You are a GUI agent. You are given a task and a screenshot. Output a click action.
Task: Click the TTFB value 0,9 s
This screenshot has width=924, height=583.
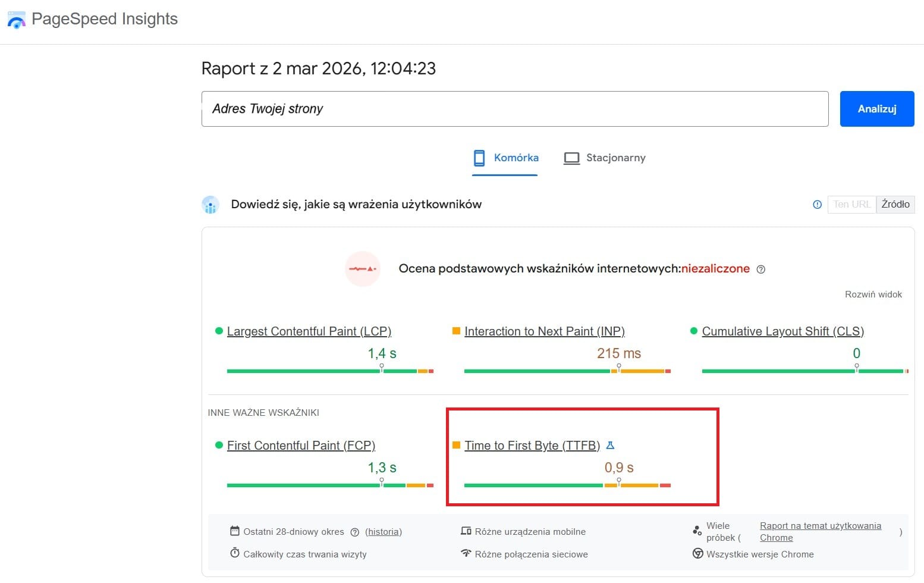click(619, 468)
